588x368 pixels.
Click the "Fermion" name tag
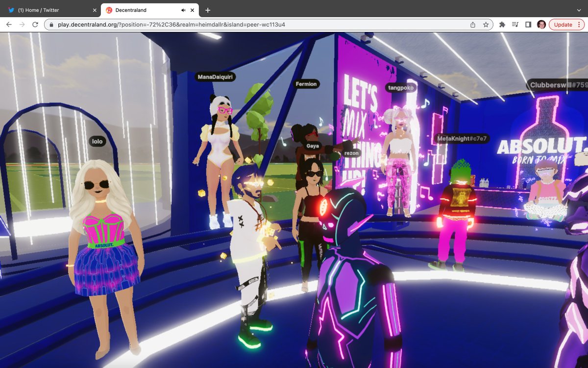tap(306, 84)
